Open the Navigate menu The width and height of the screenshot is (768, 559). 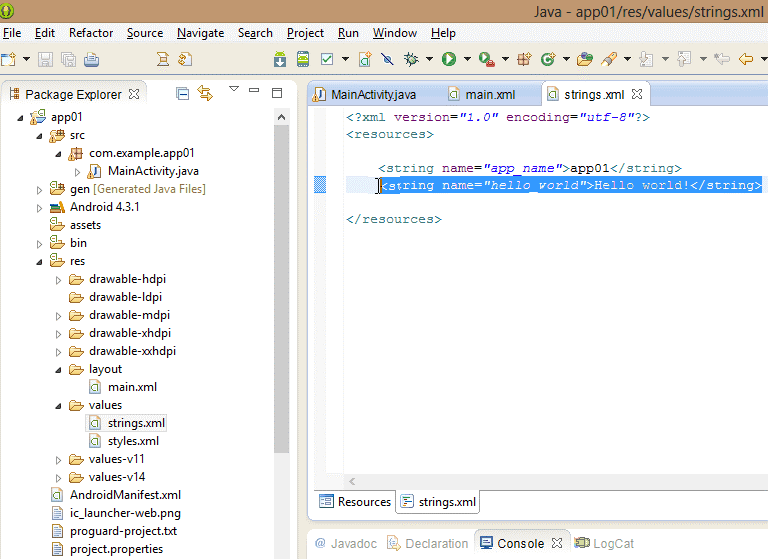pos(200,33)
